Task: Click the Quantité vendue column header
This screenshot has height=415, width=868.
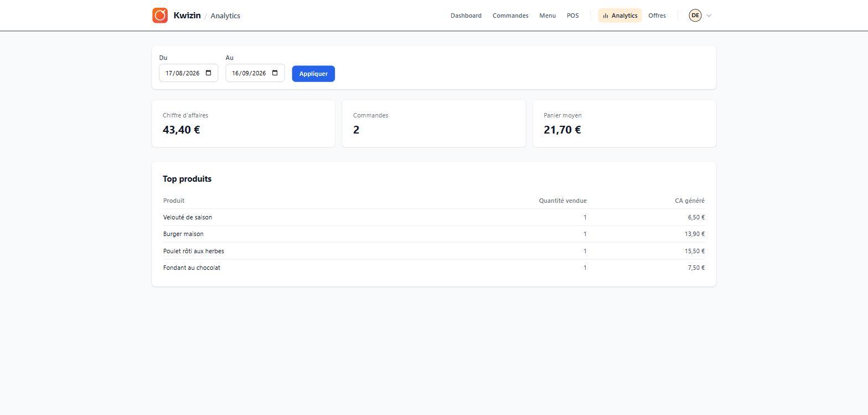Action: coord(562,201)
